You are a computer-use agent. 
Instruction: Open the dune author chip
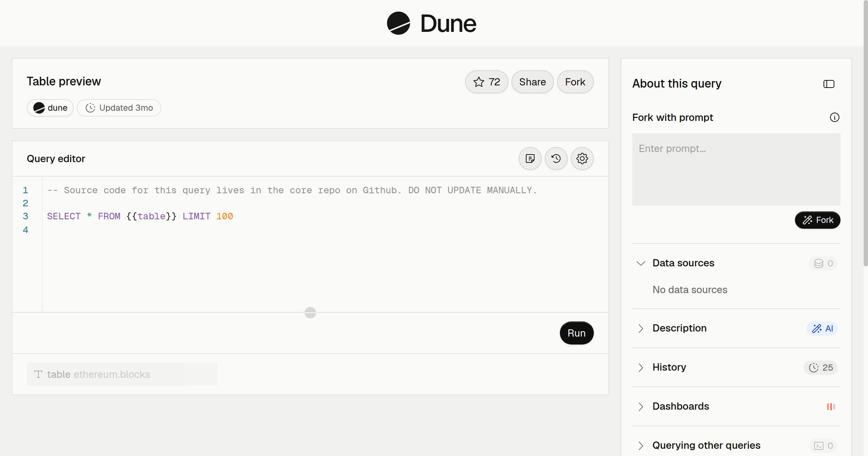point(50,108)
